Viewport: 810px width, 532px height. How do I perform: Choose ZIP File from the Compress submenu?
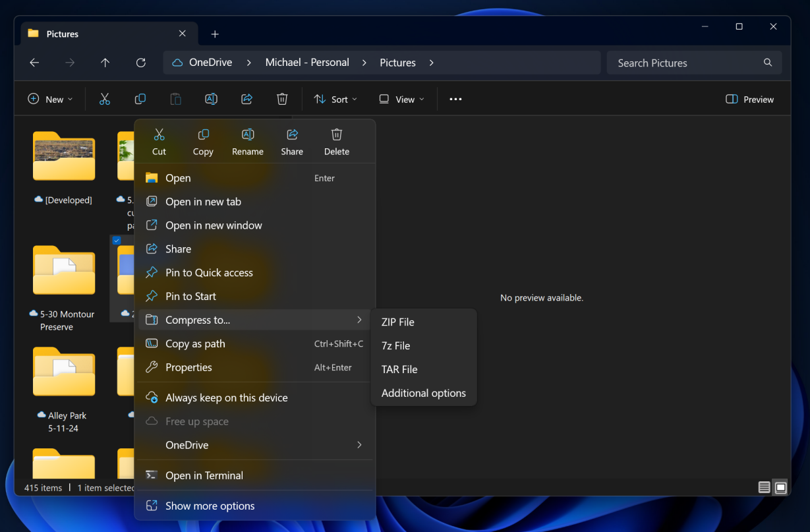tap(397, 322)
